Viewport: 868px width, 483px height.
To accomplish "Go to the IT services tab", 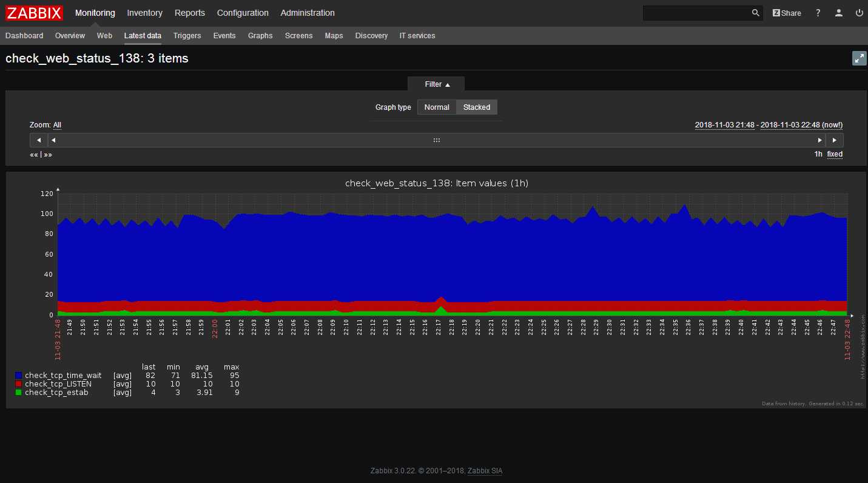I will (417, 36).
